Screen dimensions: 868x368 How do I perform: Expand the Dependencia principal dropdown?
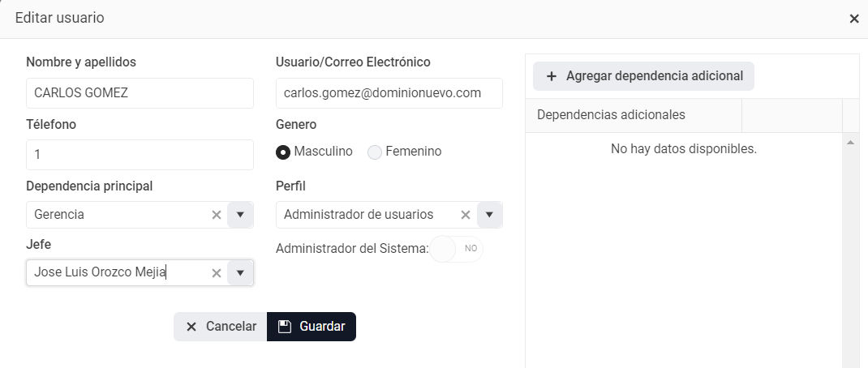pos(240,215)
